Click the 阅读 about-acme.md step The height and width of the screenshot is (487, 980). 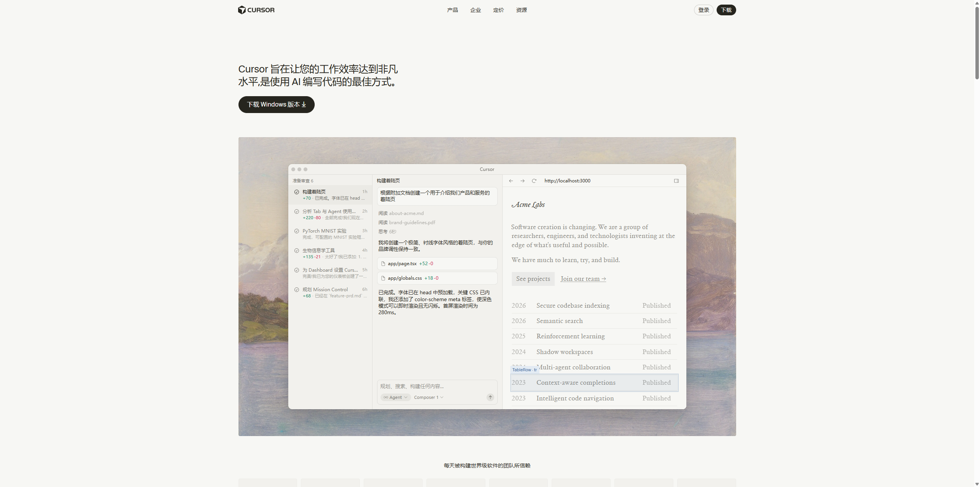coord(401,213)
